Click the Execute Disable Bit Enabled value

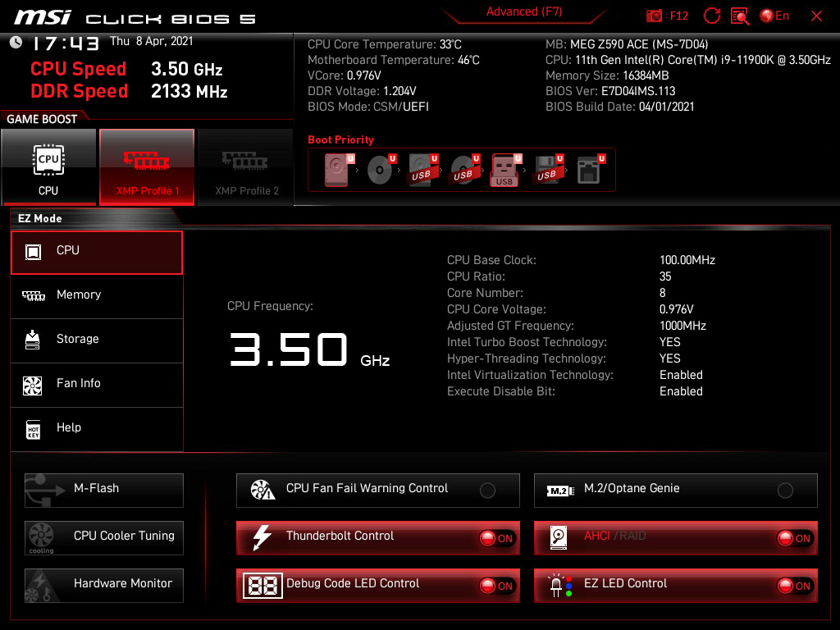click(x=681, y=391)
